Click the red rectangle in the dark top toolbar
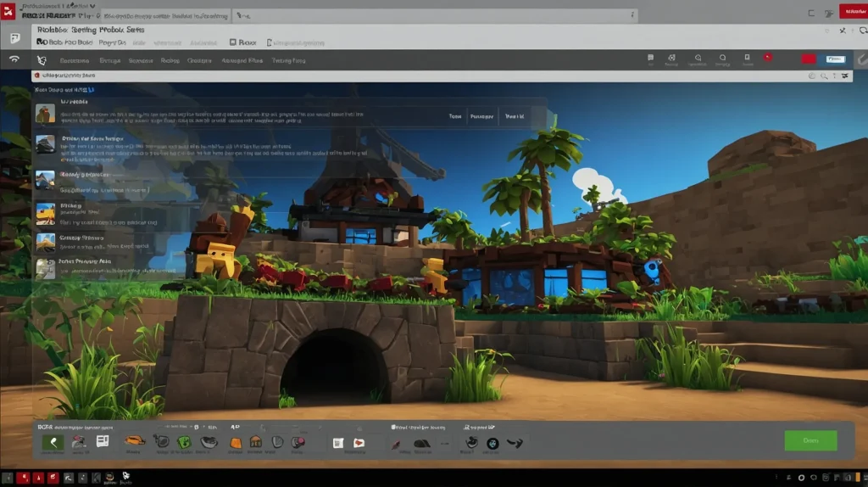868x487 pixels. coord(809,59)
